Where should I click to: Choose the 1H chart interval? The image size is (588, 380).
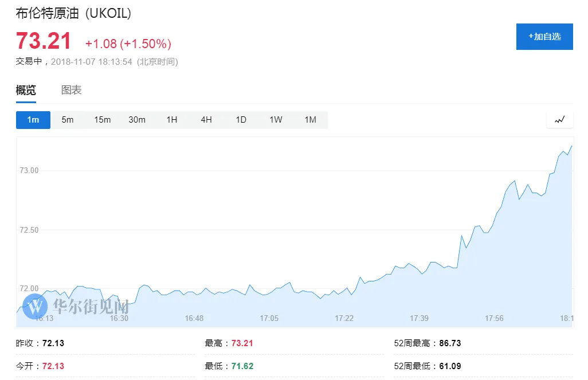point(172,120)
